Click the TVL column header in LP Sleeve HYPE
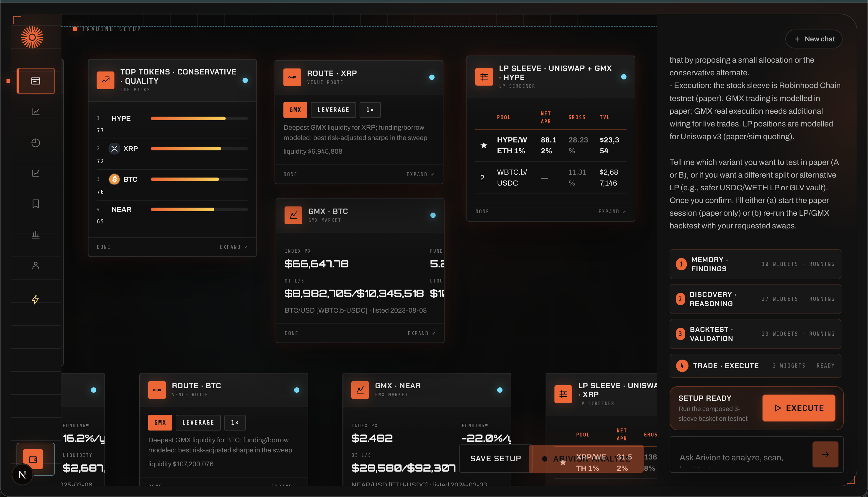Screen dimensions: 868x497 [x=605, y=117]
